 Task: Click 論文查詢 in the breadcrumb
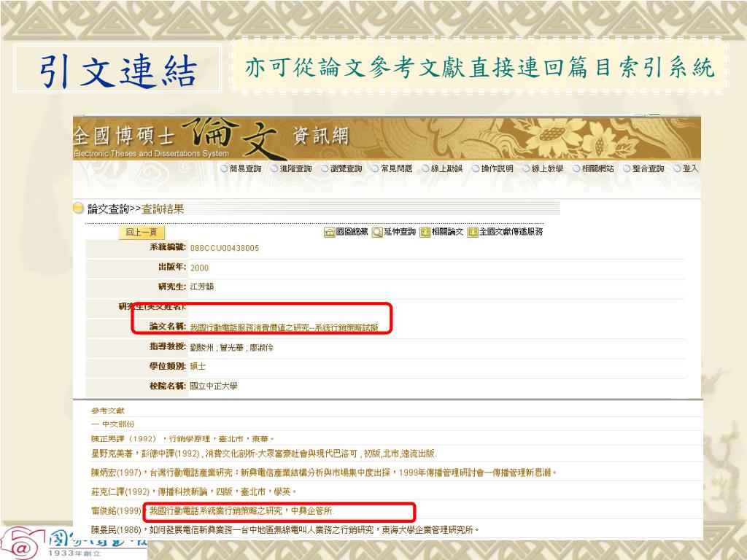[x=108, y=209]
